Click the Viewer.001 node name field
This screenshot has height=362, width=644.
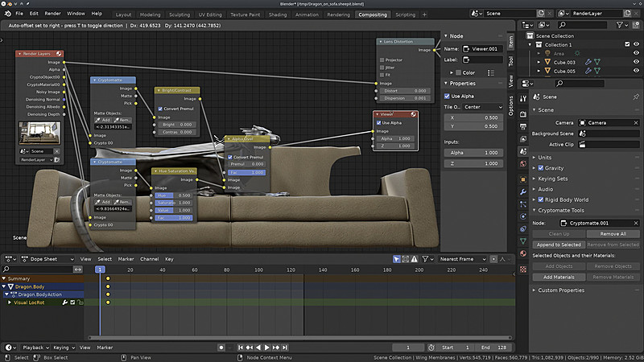click(x=482, y=49)
